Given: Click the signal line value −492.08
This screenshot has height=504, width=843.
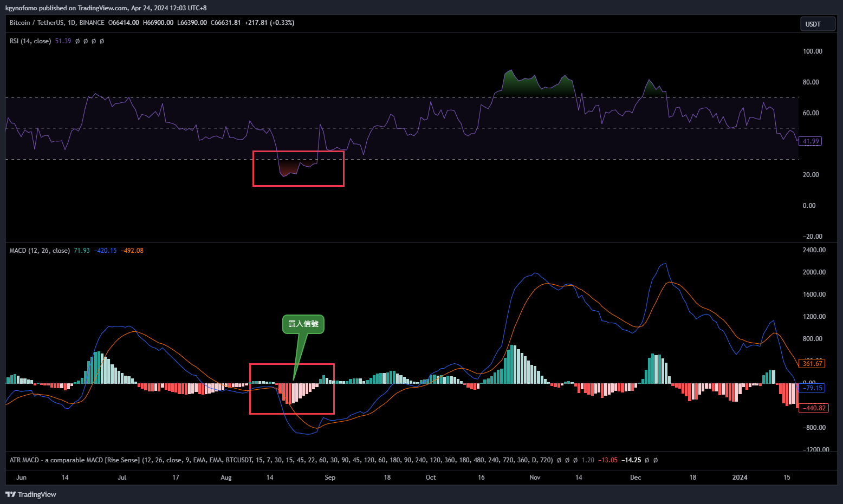Looking at the screenshot, I should (132, 251).
